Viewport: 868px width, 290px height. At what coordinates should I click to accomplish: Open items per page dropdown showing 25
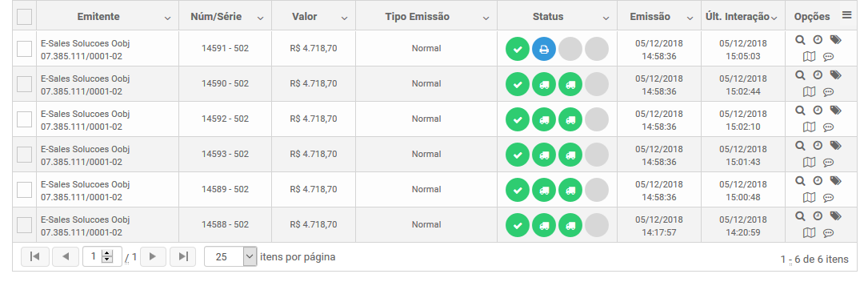click(x=230, y=256)
